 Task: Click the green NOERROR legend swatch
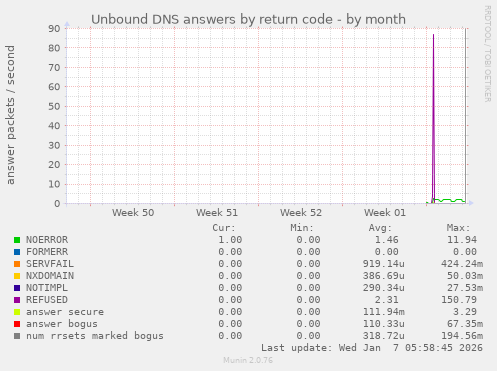tap(17, 240)
